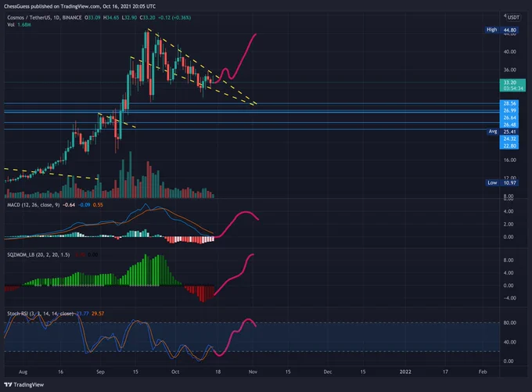
Task: Click the change value +0.12 (+0.36%)
Action: click(174, 17)
